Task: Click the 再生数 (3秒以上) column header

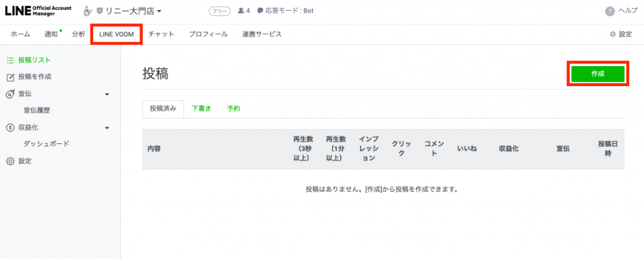Action: click(303, 148)
